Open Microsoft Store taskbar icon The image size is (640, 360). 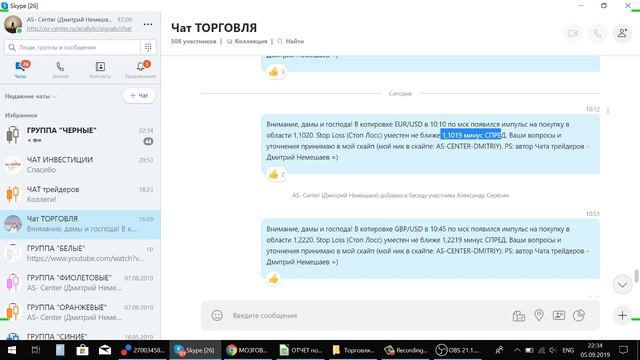[x=82, y=350]
